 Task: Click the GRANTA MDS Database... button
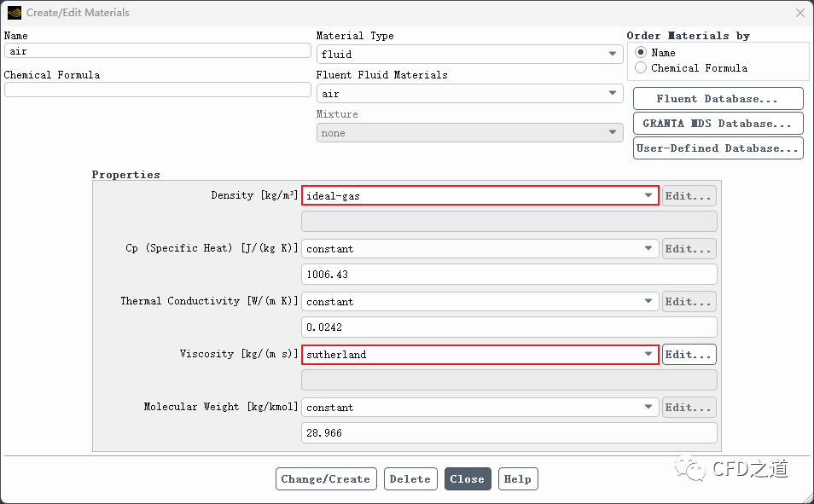tap(718, 124)
